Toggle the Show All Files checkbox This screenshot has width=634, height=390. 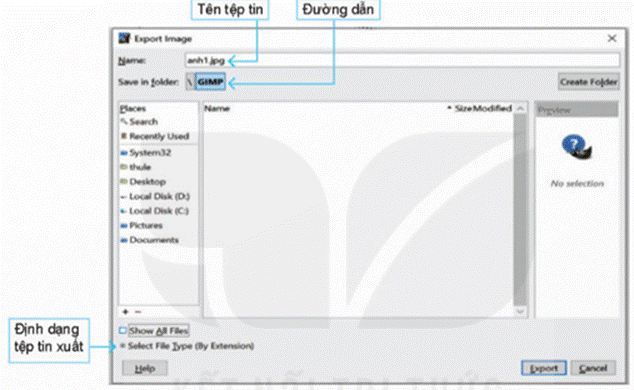(123, 331)
